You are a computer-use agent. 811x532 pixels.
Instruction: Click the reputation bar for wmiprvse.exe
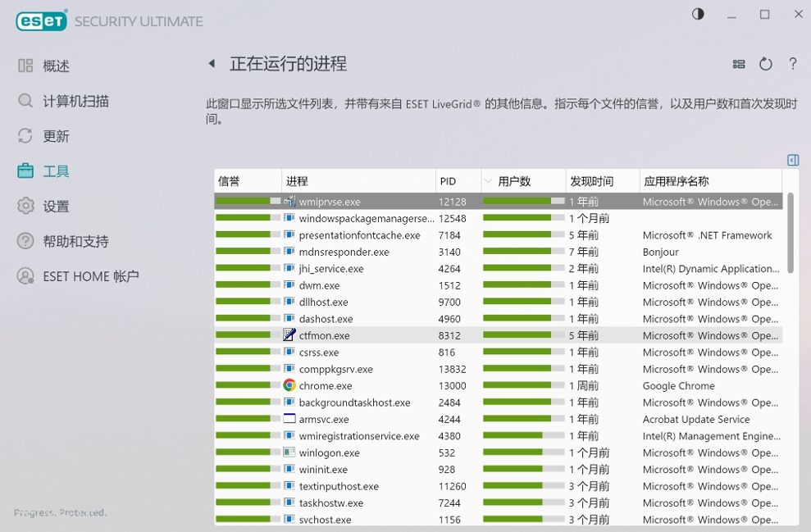(247, 202)
